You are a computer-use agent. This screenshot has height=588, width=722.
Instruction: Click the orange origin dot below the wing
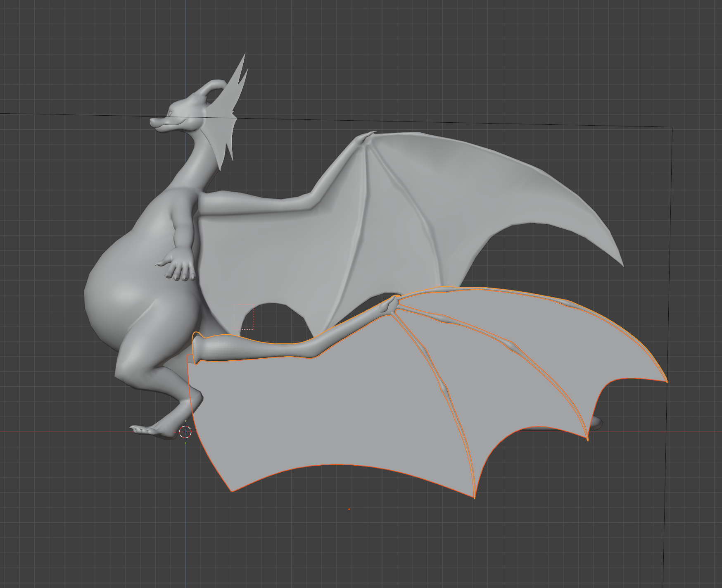pos(349,509)
